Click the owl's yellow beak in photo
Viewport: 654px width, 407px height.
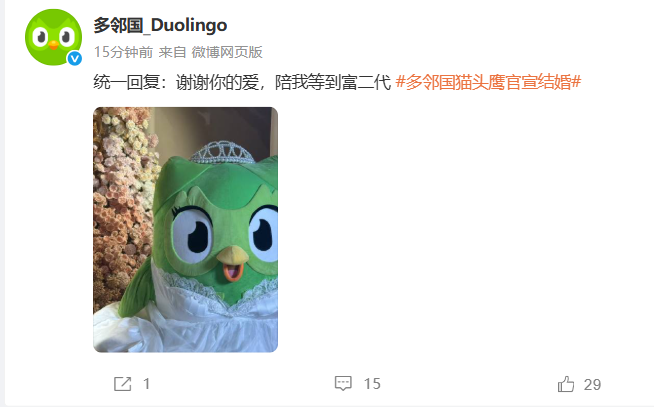(232, 255)
